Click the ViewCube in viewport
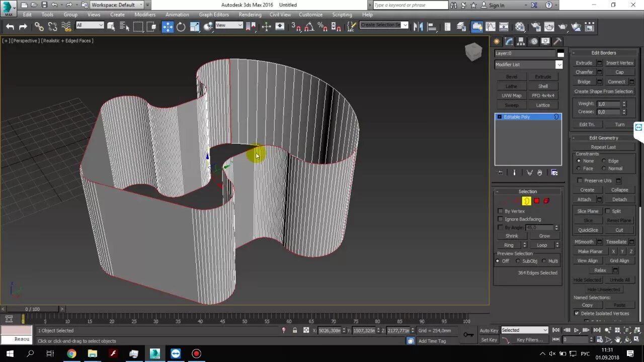The width and height of the screenshot is (644, 362). coord(473,52)
